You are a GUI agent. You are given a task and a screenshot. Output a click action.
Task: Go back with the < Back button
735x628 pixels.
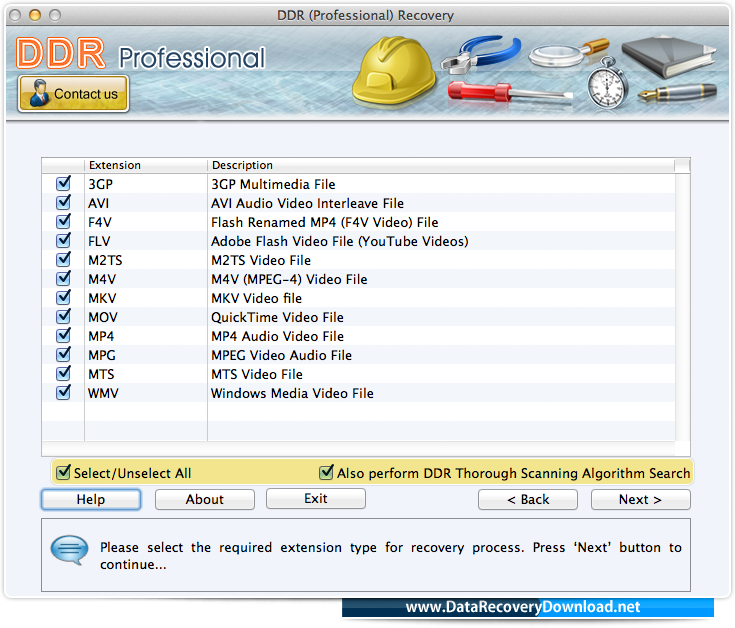(x=528, y=500)
